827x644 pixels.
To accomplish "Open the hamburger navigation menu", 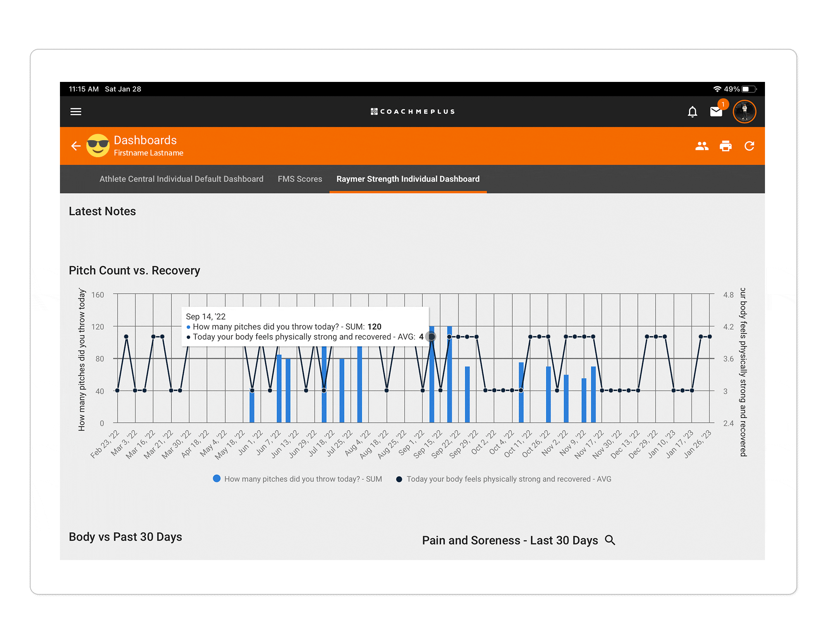I will click(x=76, y=112).
